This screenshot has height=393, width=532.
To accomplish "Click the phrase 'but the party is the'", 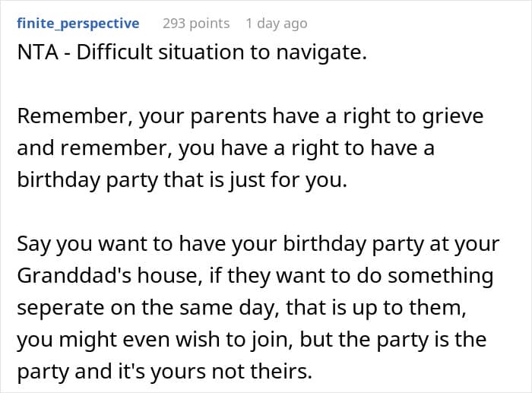I will point(393,339).
